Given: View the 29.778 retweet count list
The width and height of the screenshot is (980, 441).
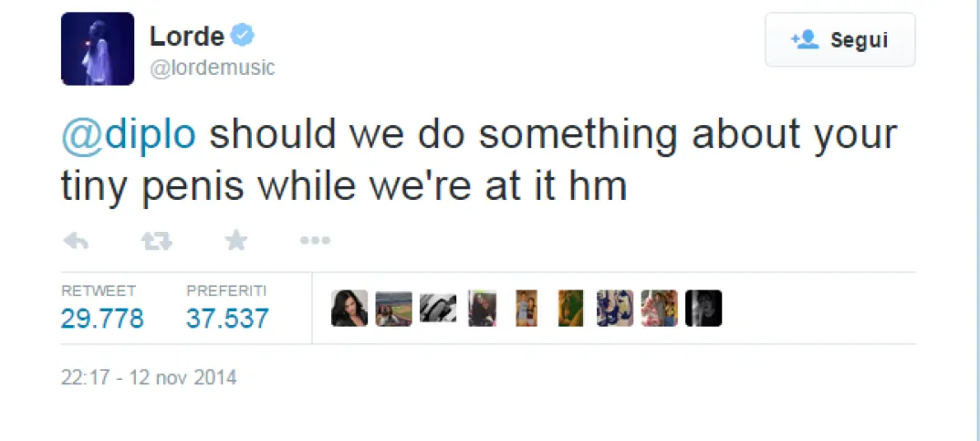Looking at the screenshot, I should coord(102,318).
